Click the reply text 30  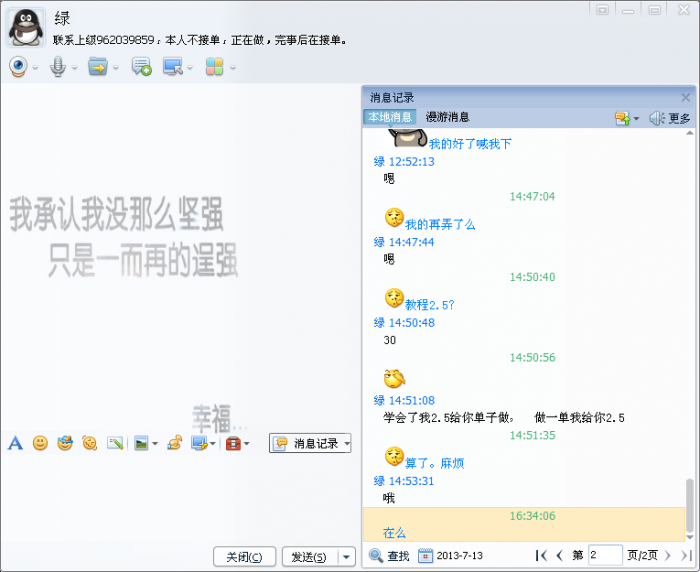click(x=390, y=340)
